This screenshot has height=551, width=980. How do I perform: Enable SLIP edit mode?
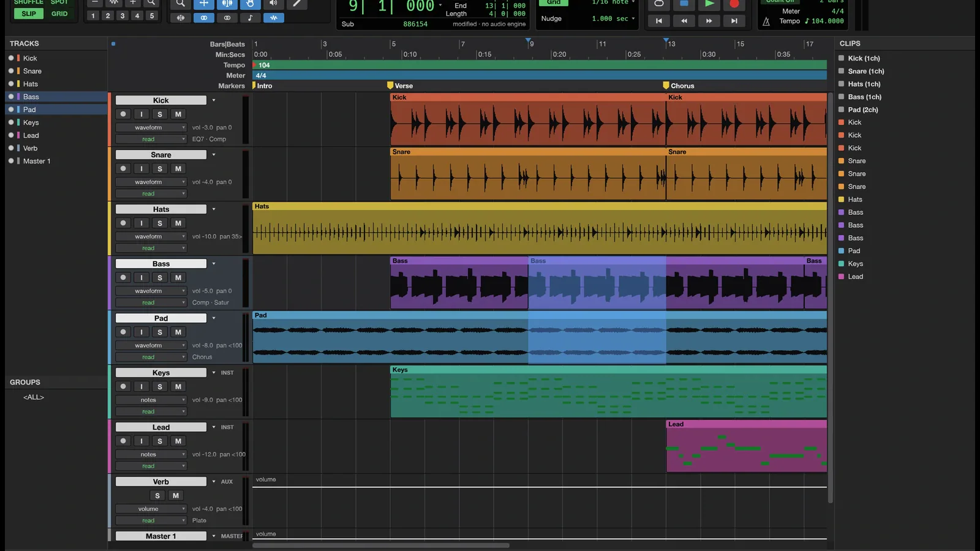pyautogui.click(x=29, y=13)
